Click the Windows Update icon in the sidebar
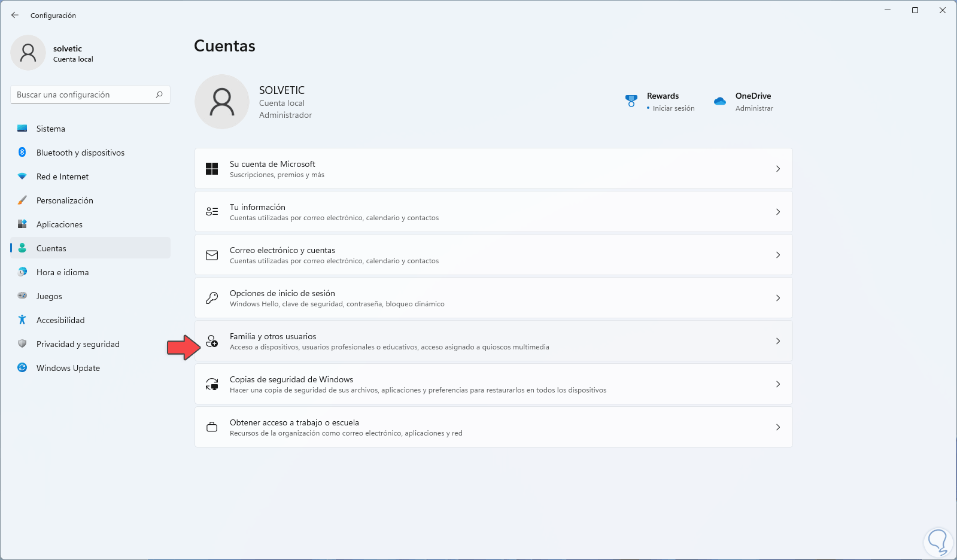 point(22,368)
